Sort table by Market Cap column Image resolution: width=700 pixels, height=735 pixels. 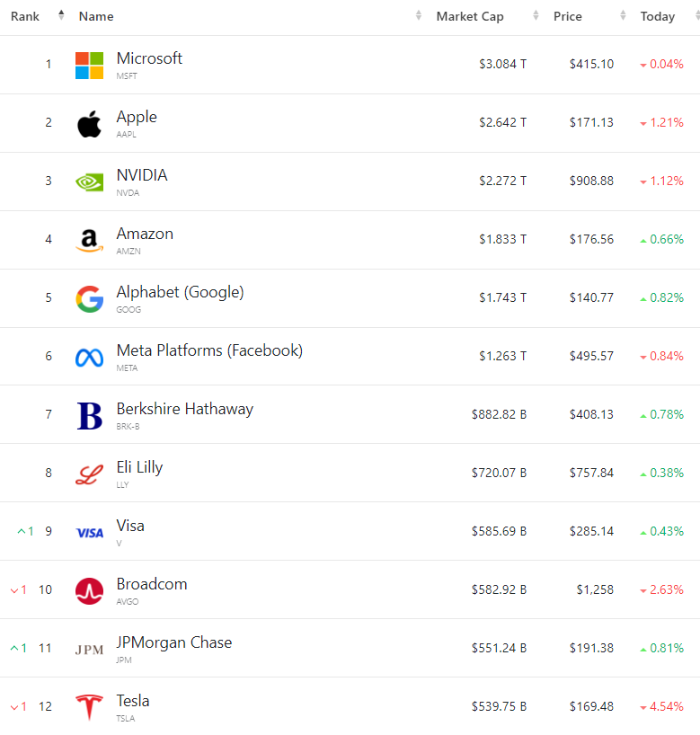click(470, 16)
